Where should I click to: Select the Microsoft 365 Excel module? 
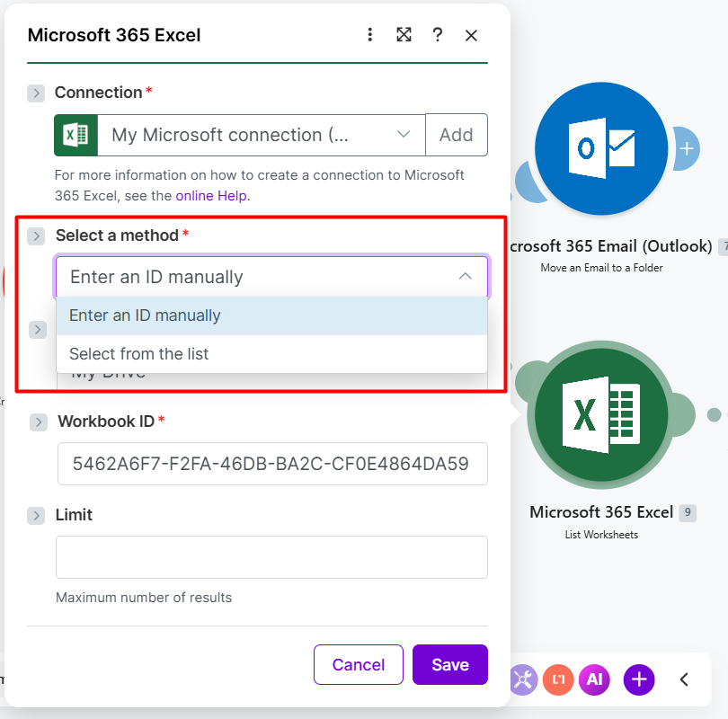601,414
